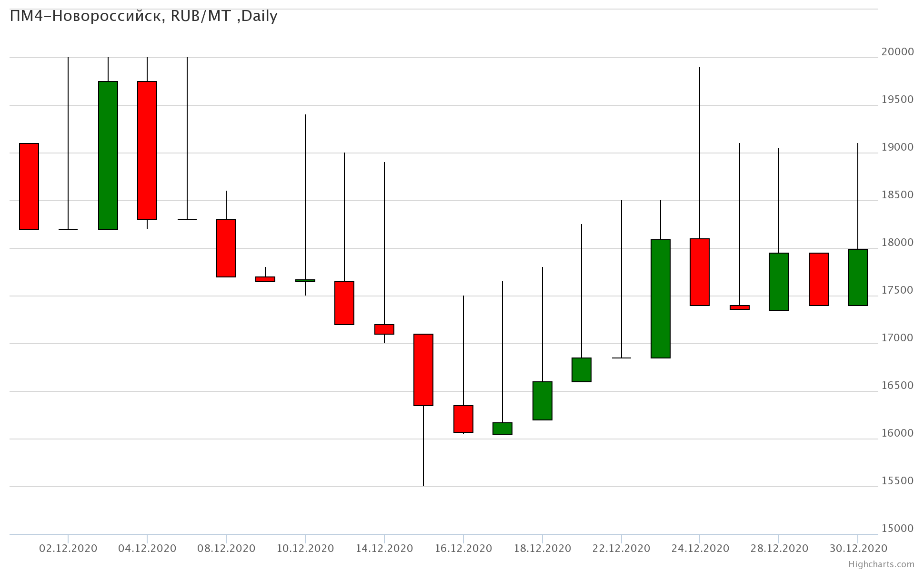The image size is (924, 572).
Task: Click the tall red candle at 04.12.2020
Action: pyautogui.click(x=147, y=151)
